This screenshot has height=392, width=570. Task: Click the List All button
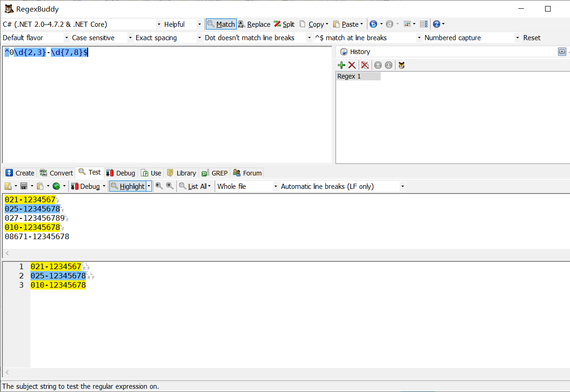click(193, 186)
